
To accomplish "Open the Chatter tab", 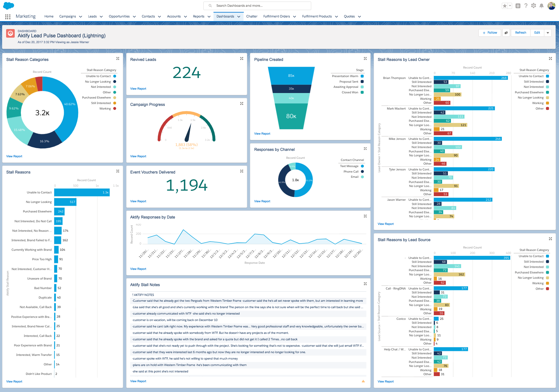I will pyautogui.click(x=252, y=17).
